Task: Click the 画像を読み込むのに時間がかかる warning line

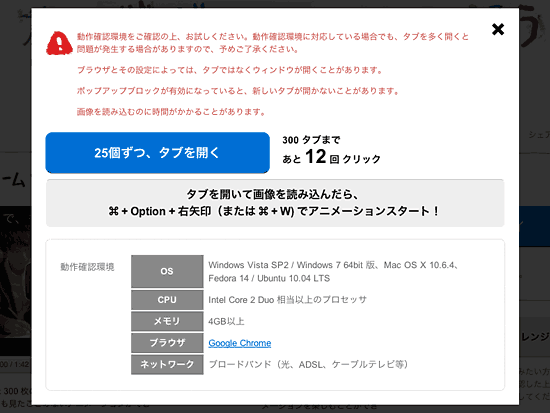Action: 171,112
